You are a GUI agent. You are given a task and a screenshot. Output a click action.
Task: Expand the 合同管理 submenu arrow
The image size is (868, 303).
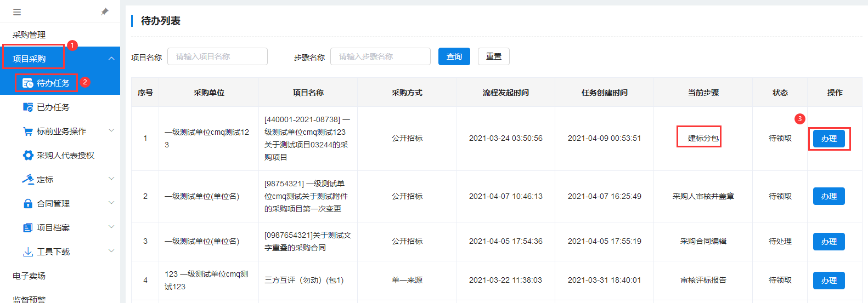pyautogui.click(x=111, y=203)
